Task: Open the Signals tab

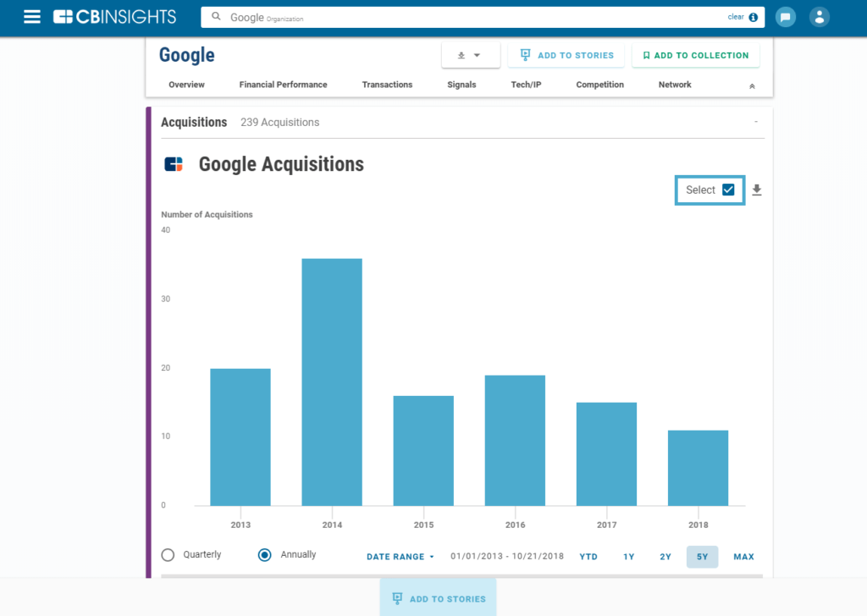Action: [461, 85]
